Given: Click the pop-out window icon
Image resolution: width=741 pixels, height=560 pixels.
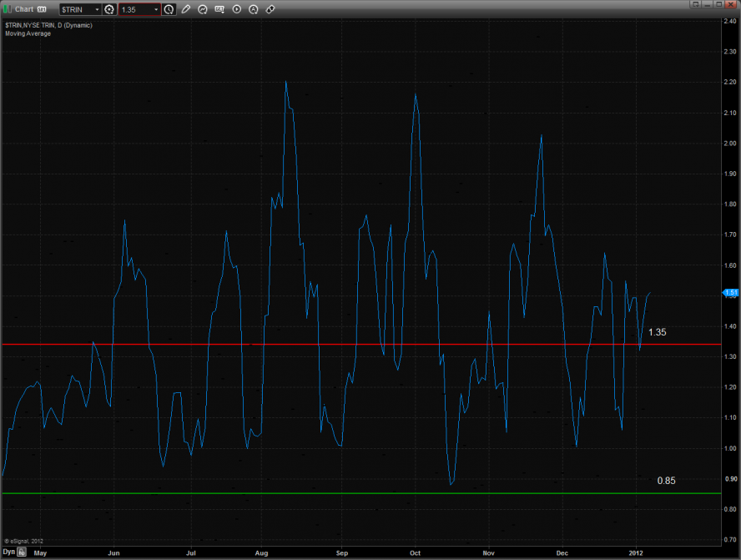Looking at the screenshot, I should click(x=695, y=5).
